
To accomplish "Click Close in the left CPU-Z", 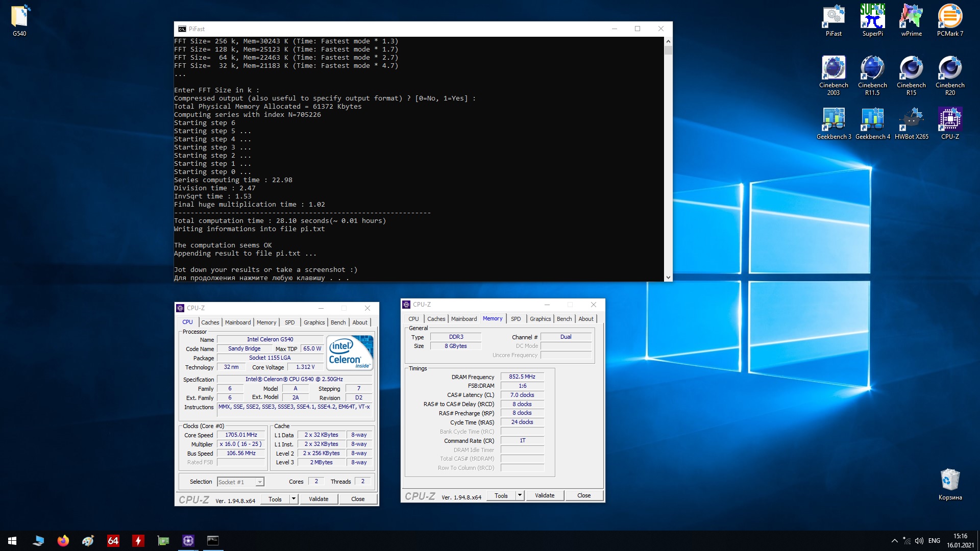I will 358,499.
